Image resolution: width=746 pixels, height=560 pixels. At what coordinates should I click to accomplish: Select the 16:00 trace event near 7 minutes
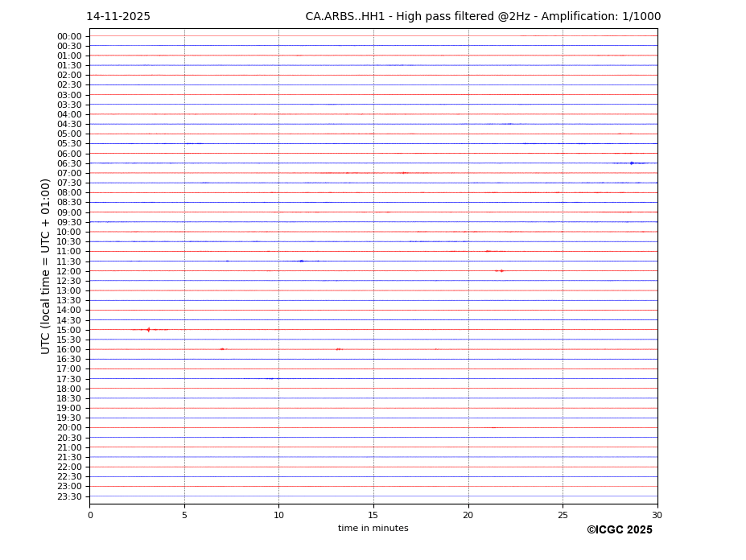pos(222,349)
